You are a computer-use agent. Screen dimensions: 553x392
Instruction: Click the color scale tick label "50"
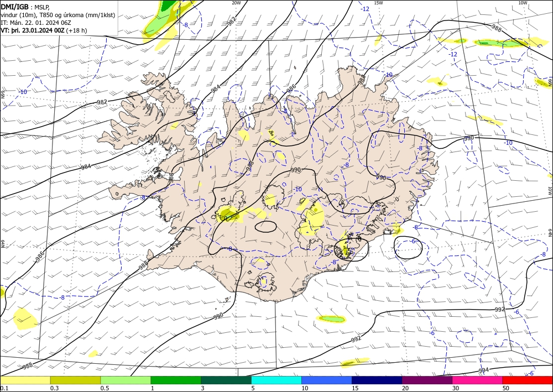[x=506, y=388]
